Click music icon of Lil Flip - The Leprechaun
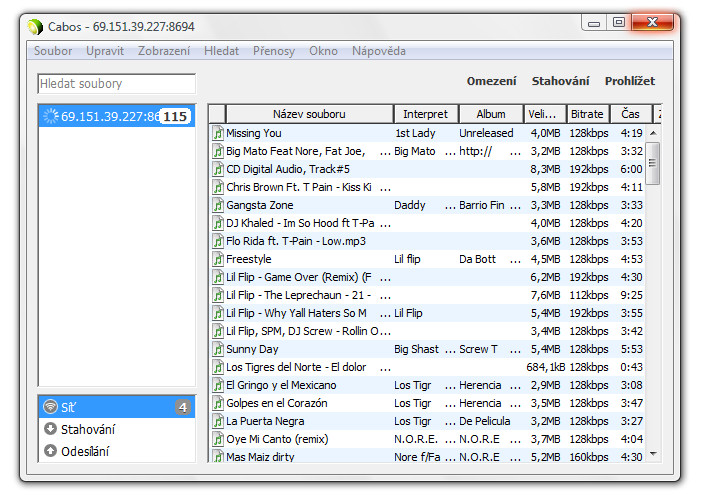Viewport: 703px width, 497px height. point(218,295)
